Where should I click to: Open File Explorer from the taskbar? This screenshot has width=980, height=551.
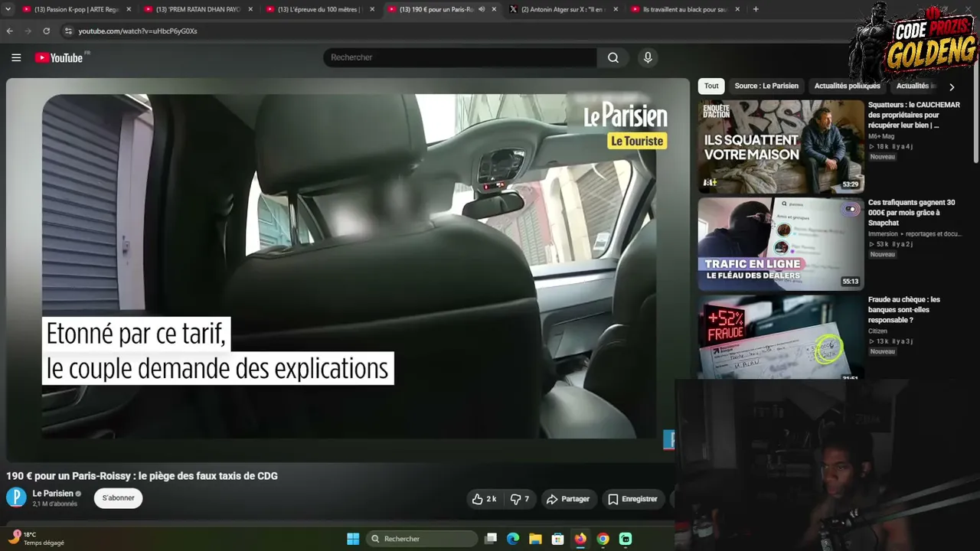[x=535, y=539]
